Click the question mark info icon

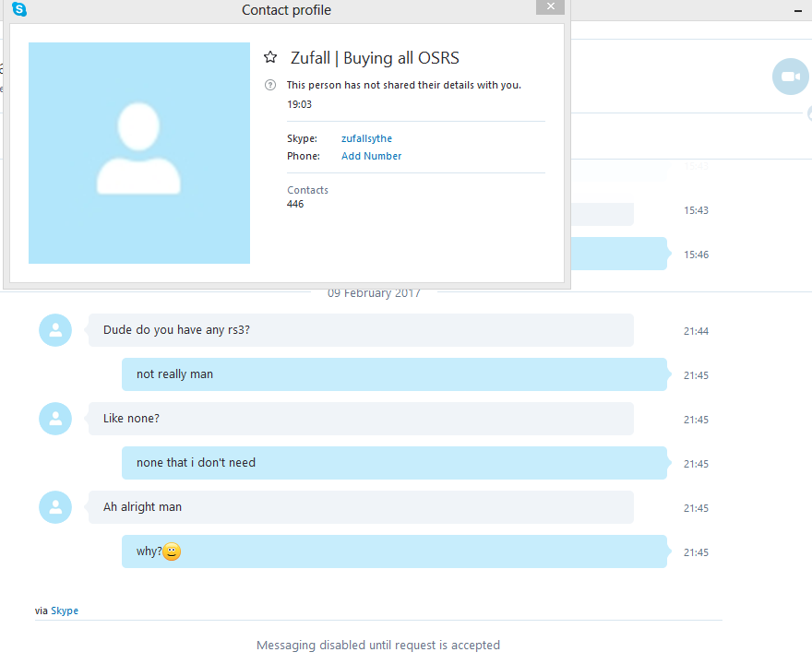point(269,85)
